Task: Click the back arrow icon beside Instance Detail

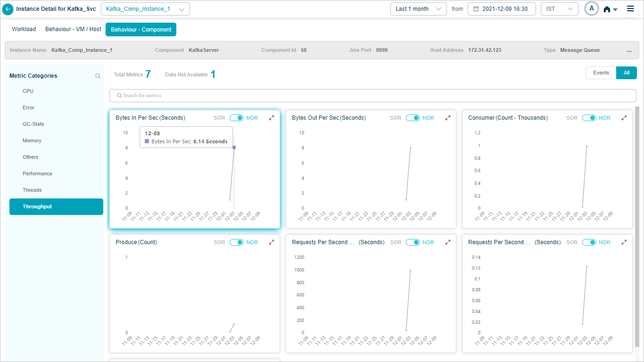Action: (x=8, y=9)
